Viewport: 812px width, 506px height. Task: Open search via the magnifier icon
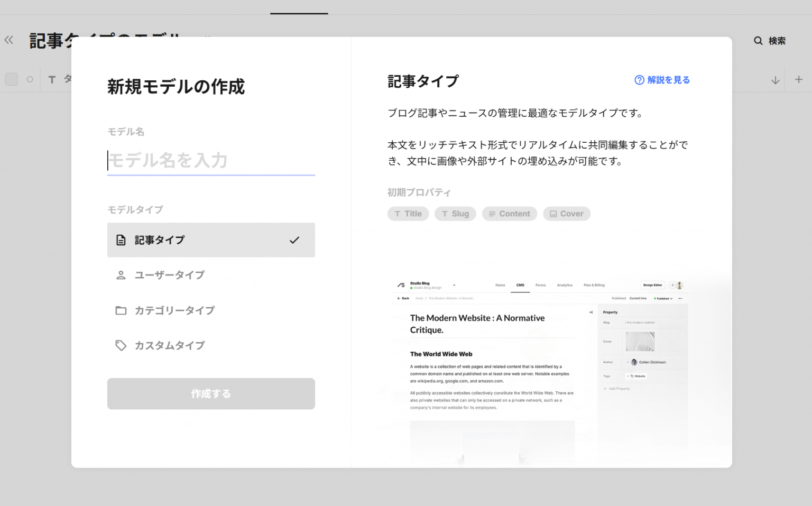pyautogui.click(x=758, y=40)
